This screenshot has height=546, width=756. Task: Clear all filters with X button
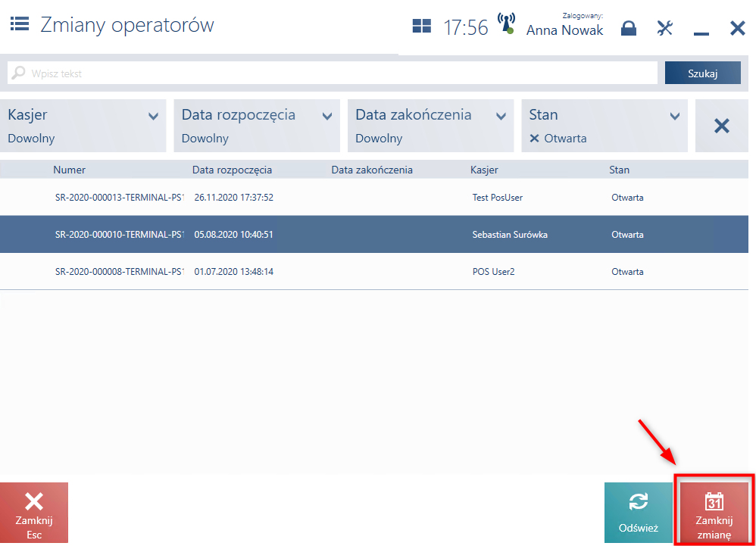click(x=722, y=126)
